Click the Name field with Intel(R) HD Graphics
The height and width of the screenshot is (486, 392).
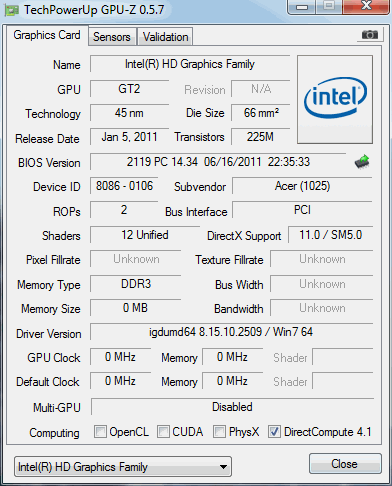pyautogui.click(x=190, y=64)
